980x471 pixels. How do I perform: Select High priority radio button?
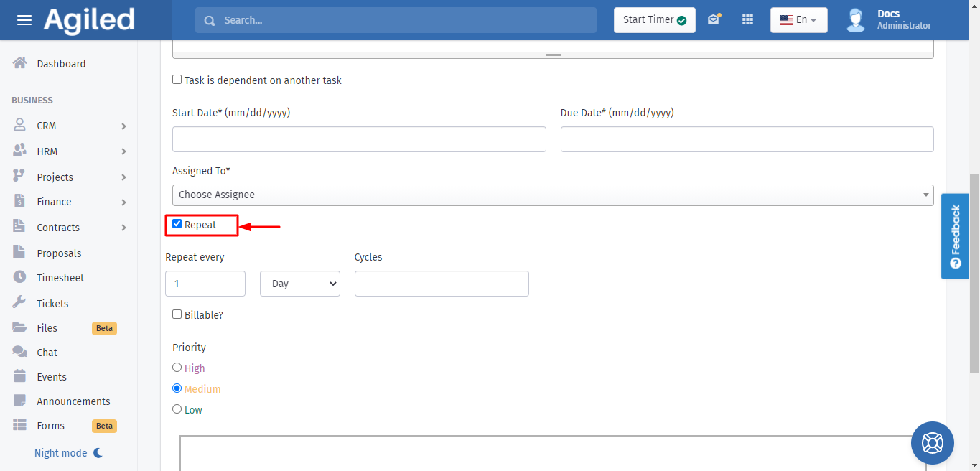(x=177, y=368)
